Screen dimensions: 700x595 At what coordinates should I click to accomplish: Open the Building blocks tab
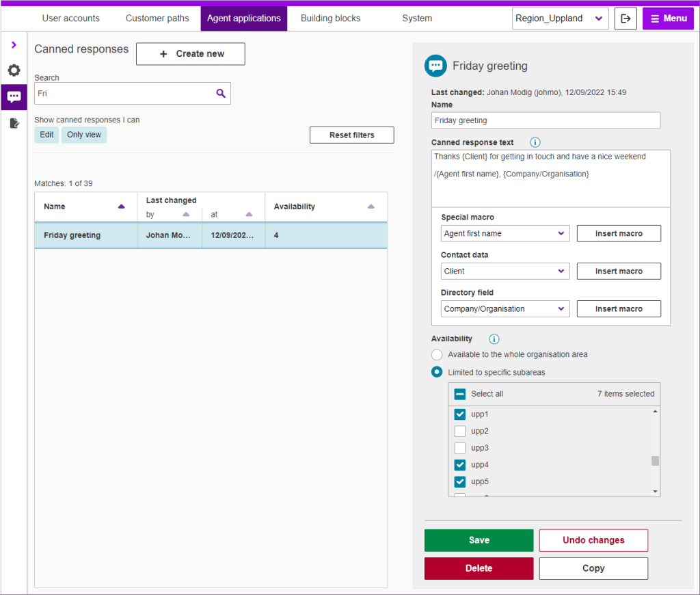(x=330, y=18)
